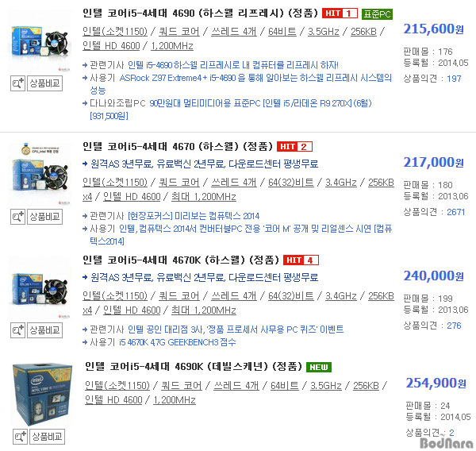The height and width of the screenshot is (451, 476).
Task: Click the zoom icon under the 4690K product image
Action: pos(20,437)
